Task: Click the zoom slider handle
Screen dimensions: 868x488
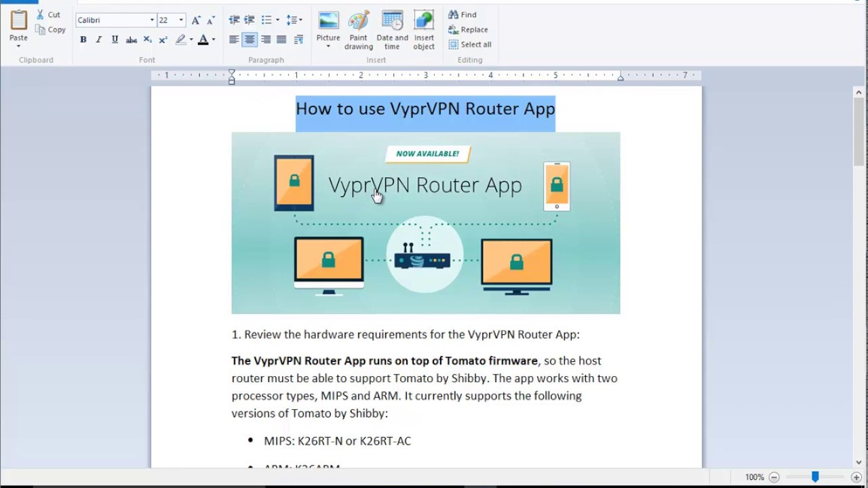Action: (815, 477)
